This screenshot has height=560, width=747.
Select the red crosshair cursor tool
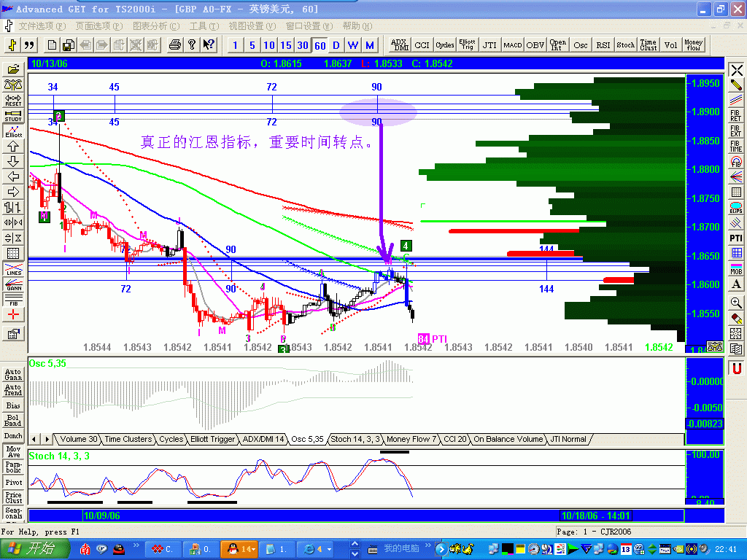[13, 314]
